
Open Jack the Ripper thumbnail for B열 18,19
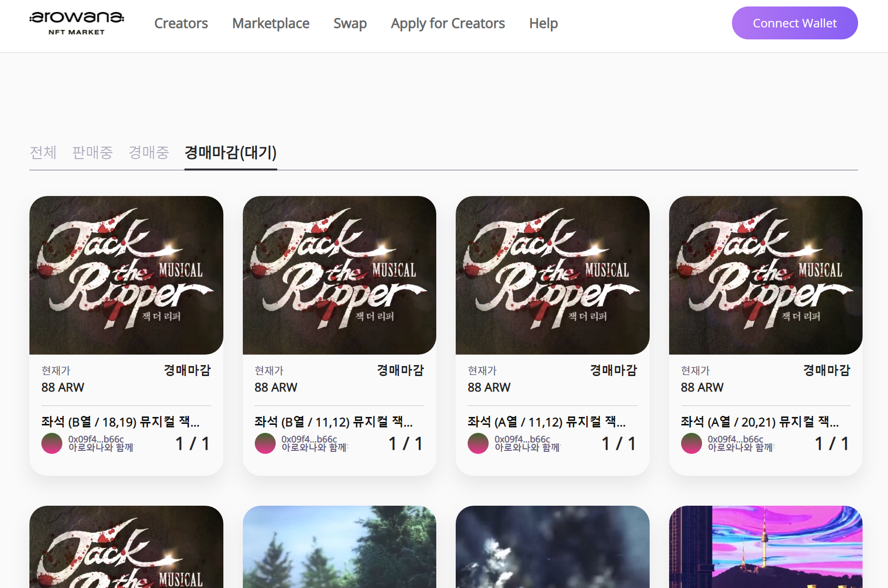tap(126, 275)
